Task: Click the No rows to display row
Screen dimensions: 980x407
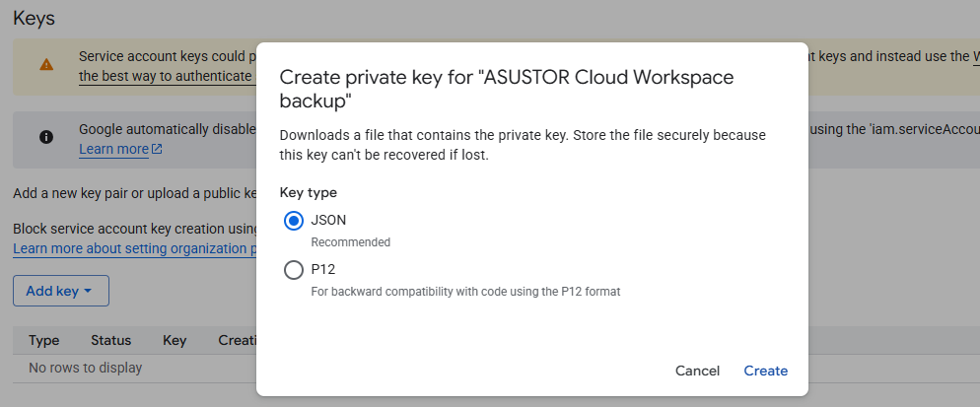Action: pyautogui.click(x=85, y=369)
